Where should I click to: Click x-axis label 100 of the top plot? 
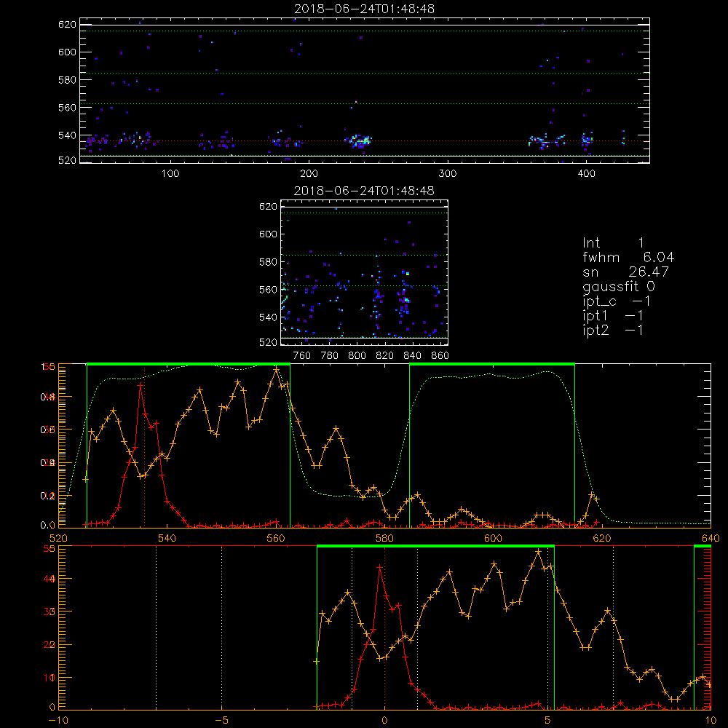(170, 174)
